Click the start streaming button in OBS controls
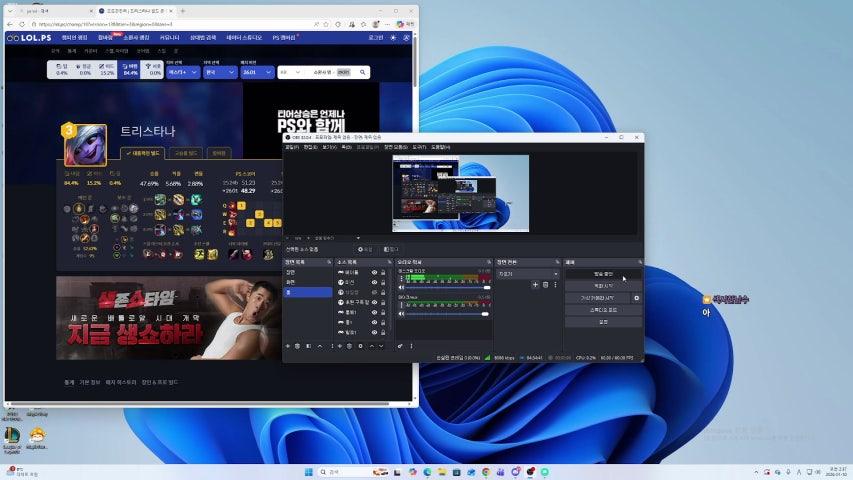This screenshot has height=480, width=853. coord(603,274)
